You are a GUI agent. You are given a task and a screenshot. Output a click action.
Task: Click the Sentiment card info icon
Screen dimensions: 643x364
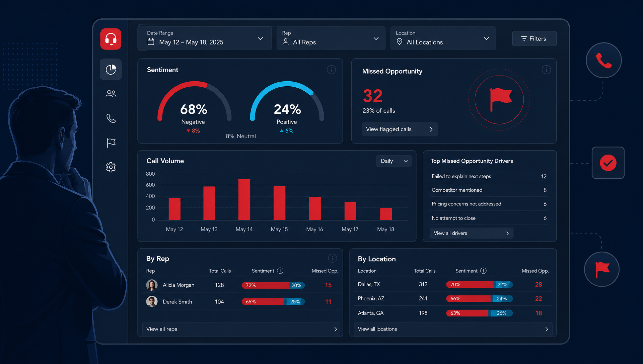tap(331, 70)
